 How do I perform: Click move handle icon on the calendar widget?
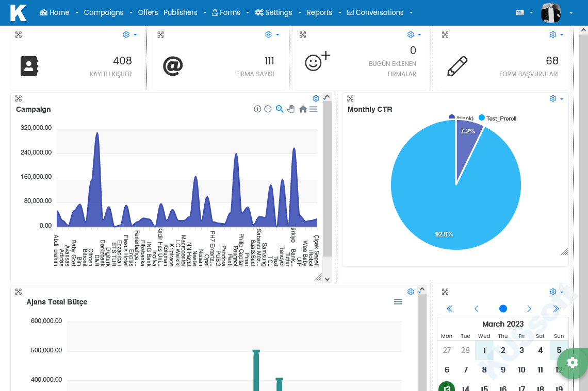[445, 292]
